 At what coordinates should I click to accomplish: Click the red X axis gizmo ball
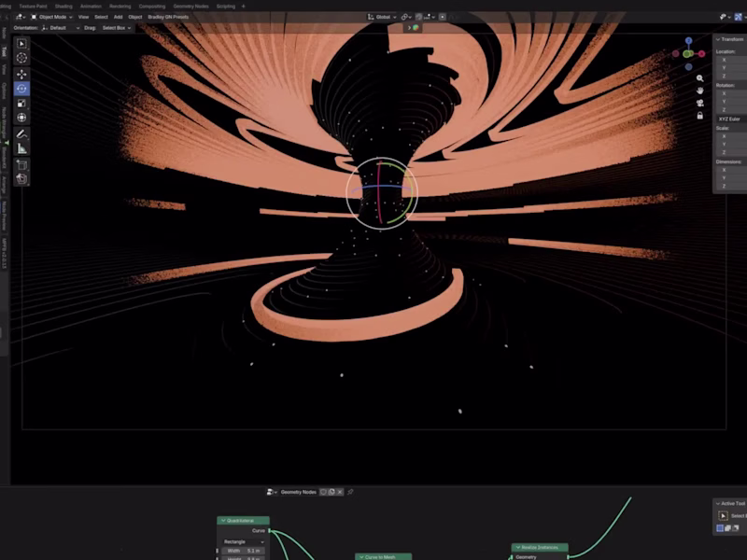tap(702, 54)
